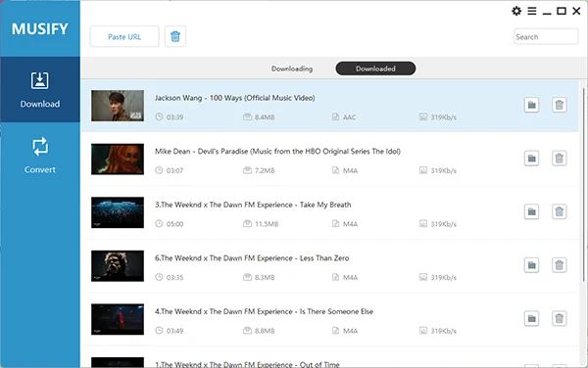Delete Mike Dean - Devil's Paradise track
The width and height of the screenshot is (588, 368).
click(x=560, y=159)
